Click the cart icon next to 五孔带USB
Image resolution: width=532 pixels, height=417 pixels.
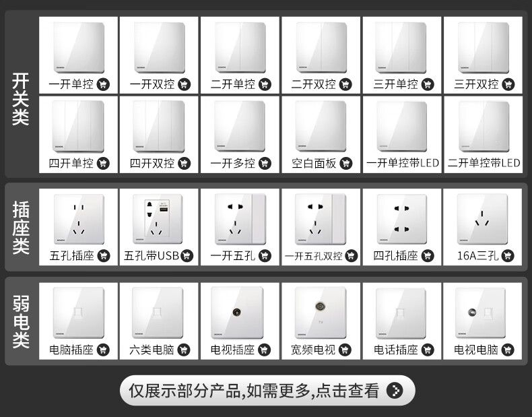click(187, 255)
